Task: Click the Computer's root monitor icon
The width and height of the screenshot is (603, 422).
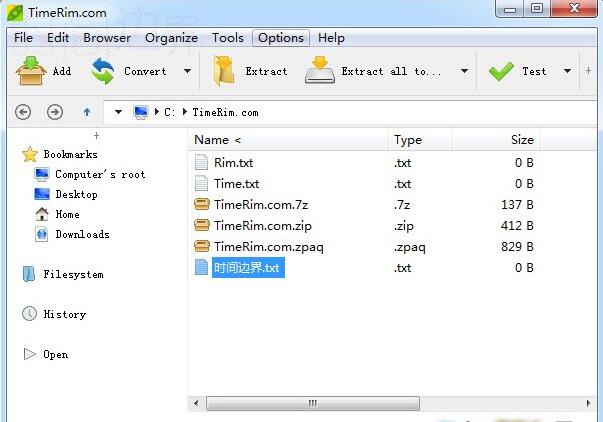Action: [42, 174]
